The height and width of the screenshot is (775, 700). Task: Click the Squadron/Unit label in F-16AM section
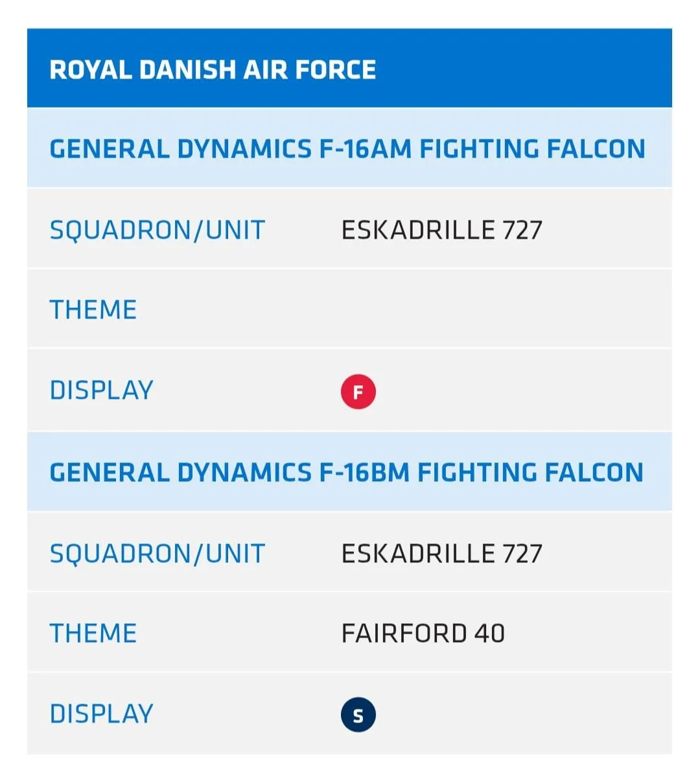pos(157,230)
